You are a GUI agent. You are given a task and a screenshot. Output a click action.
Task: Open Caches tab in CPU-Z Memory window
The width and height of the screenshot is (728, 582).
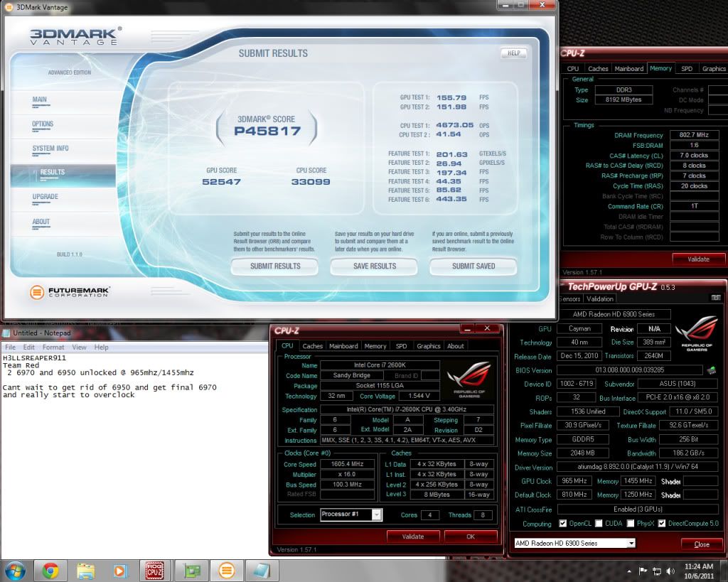tap(598, 69)
